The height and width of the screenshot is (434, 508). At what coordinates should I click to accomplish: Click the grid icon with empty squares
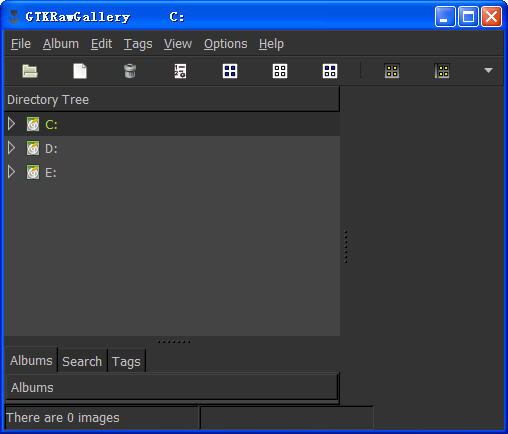pos(280,71)
